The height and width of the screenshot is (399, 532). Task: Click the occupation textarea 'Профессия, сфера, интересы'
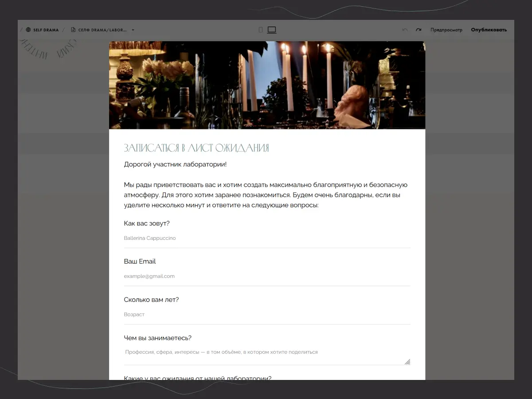[264, 352]
